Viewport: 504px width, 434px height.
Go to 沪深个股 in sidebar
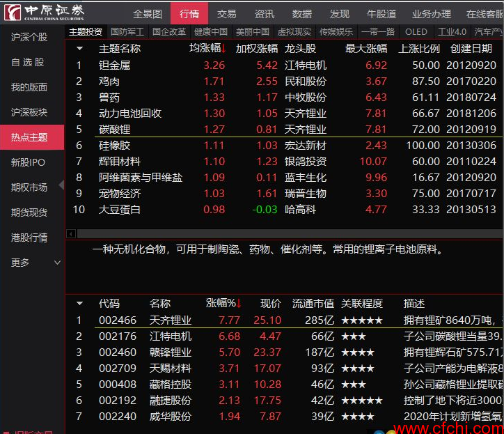(29, 37)
